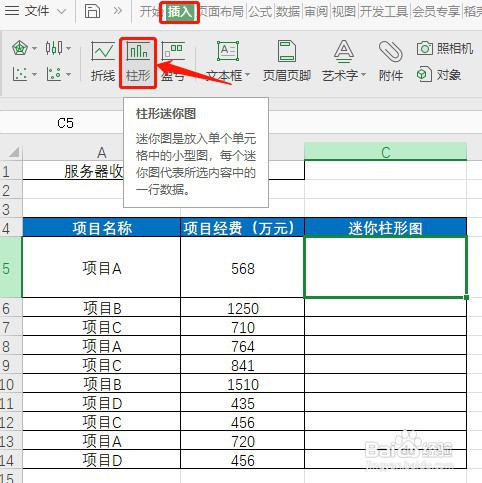Expand more quick-access tools chevron

(x=117, y=11)
